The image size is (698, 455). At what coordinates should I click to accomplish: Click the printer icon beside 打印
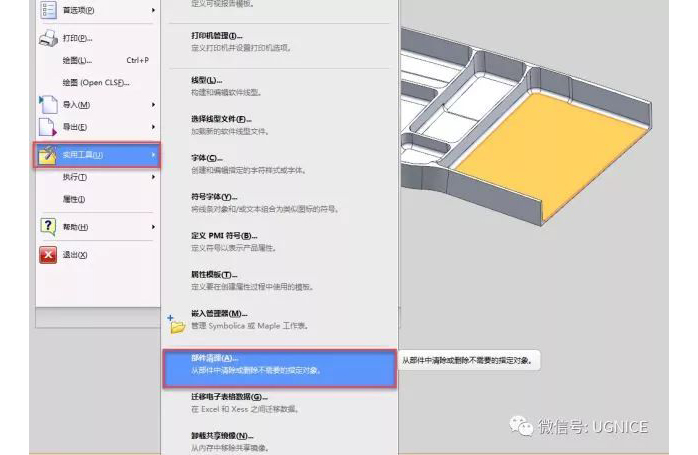click(x=47, y=39)
